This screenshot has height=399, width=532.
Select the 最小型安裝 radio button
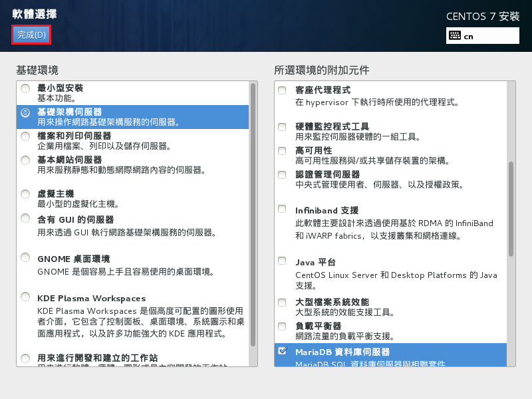click(x=25, y=88)
